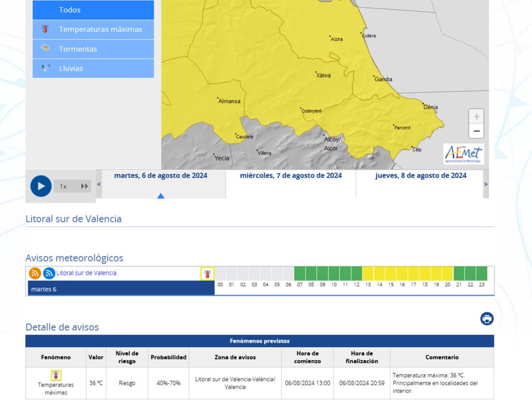
Task: Zoom in on the map
Action: point(476,116)
